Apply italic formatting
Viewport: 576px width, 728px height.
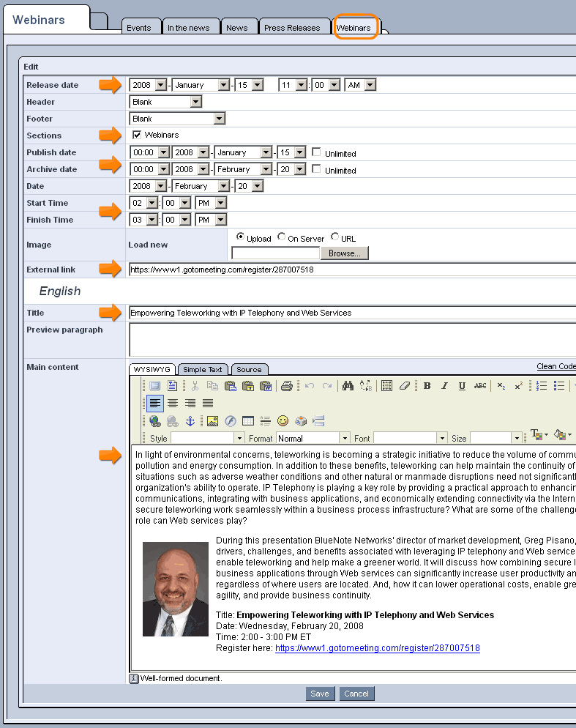pos(444,386)
